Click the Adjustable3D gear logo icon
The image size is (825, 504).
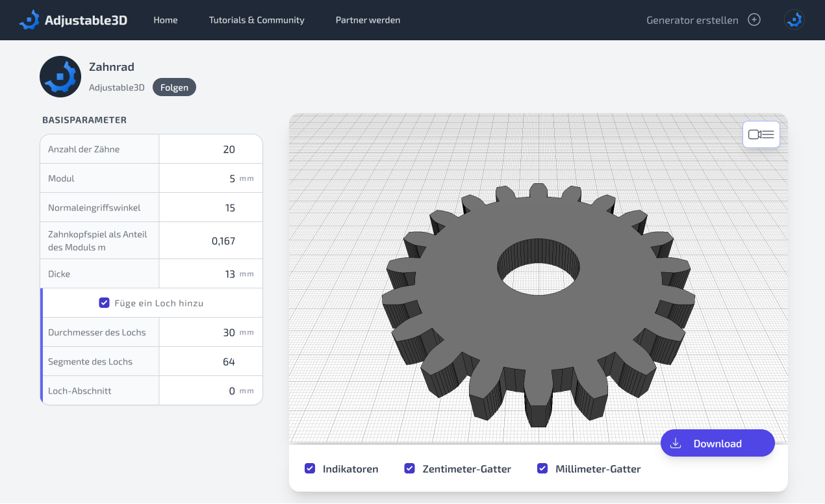click(29, 20)
